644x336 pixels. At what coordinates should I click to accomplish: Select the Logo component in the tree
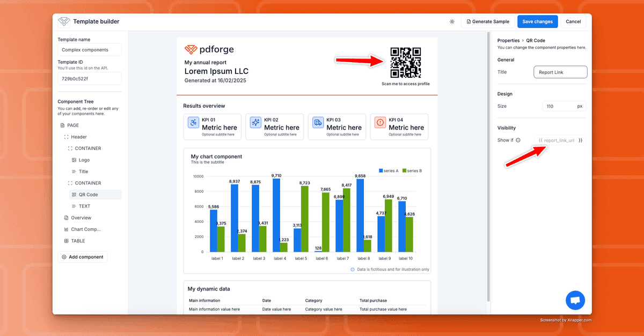[x=84, y=160]
